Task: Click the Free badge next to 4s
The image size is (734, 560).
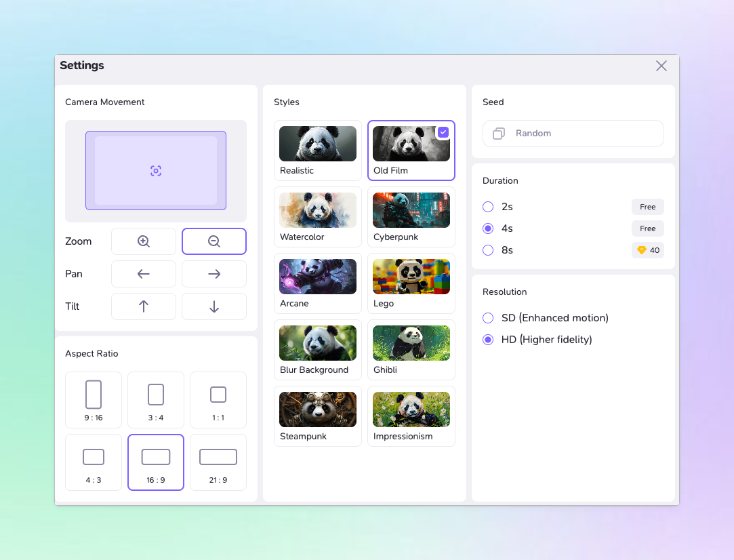Action: (x=648, y=228)
